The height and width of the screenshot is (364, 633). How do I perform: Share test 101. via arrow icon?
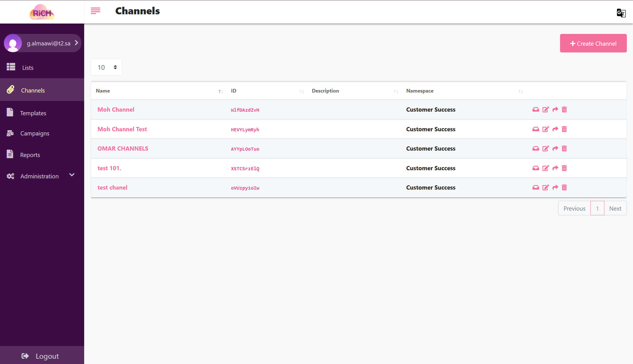(x=555, y=168)
